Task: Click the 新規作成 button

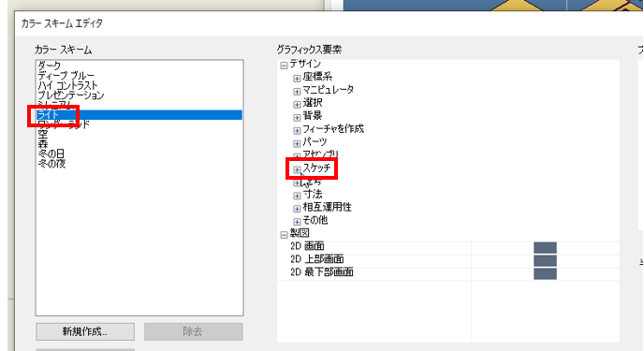Action: tap(85, 331)
